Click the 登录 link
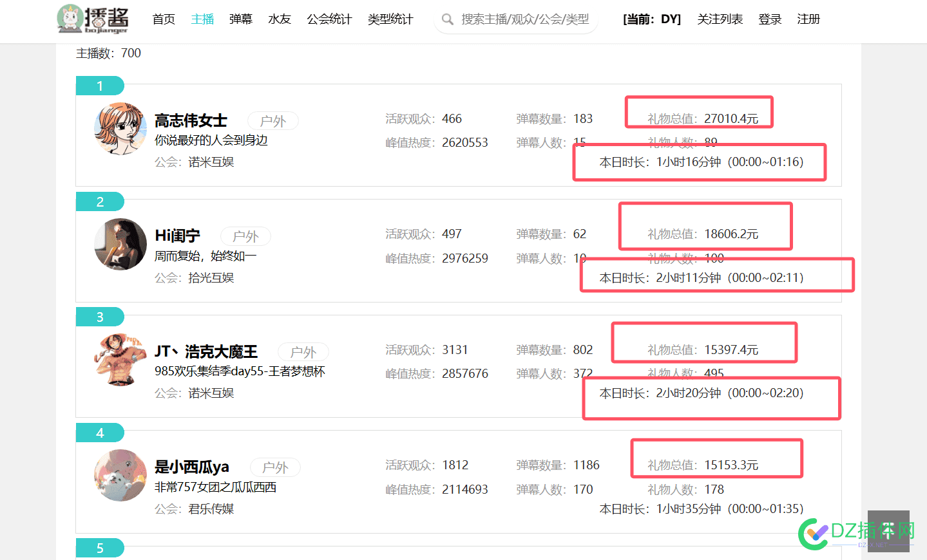Screen dimensions: 927x560 coord(770,19)
